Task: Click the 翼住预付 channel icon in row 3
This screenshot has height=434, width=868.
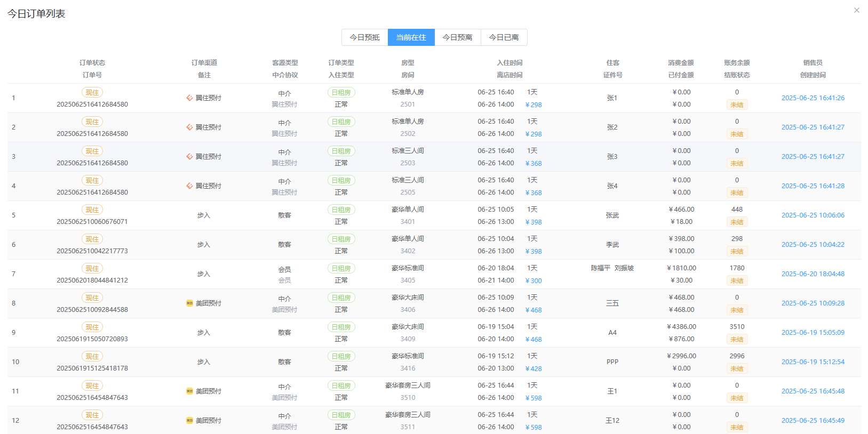Action: click(189, 157)
